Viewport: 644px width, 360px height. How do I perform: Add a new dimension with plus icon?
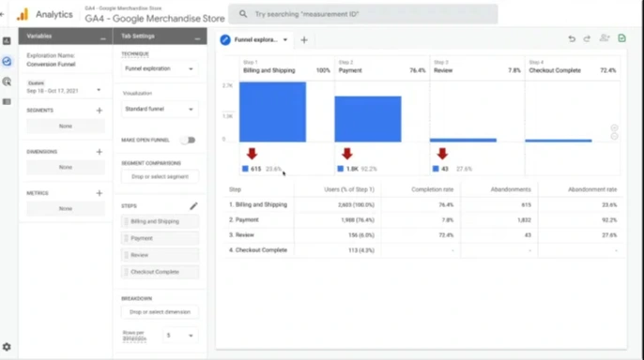[x=99, y=152]
